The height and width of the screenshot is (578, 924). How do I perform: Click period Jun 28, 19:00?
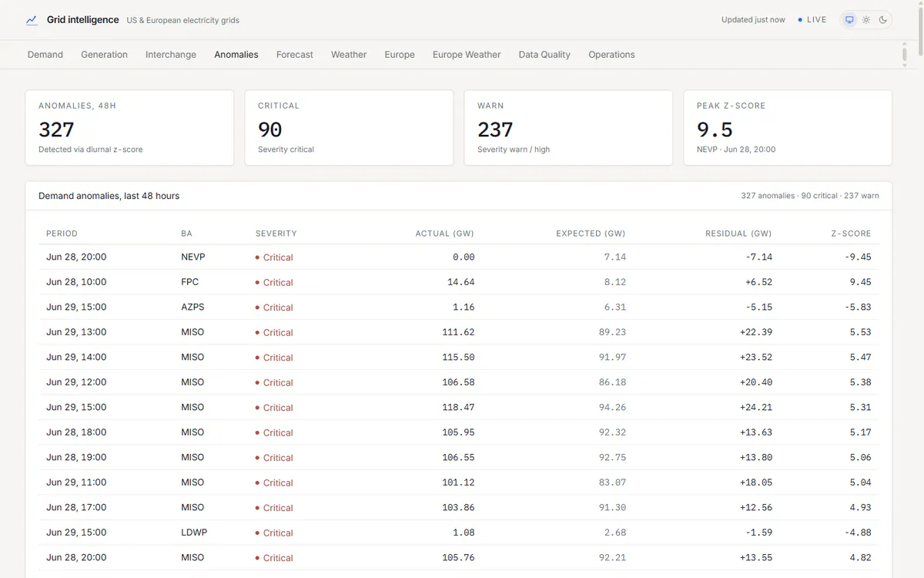pyautogui.click(x=76, y=458)
